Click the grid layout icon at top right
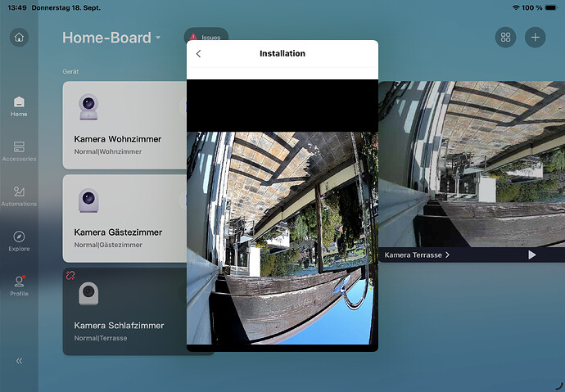The height and width of the screenshot is (392, 565). (x=505, y=38)
